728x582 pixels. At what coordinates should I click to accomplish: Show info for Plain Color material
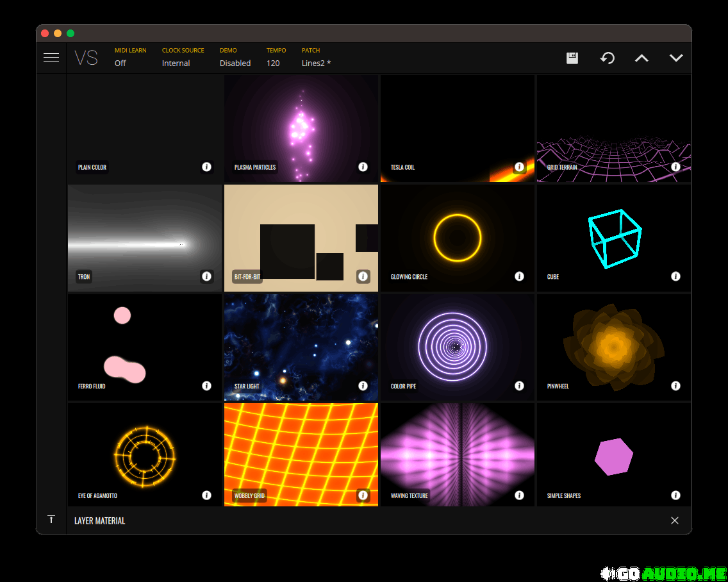pyautogui.click(x=206, y=167)
